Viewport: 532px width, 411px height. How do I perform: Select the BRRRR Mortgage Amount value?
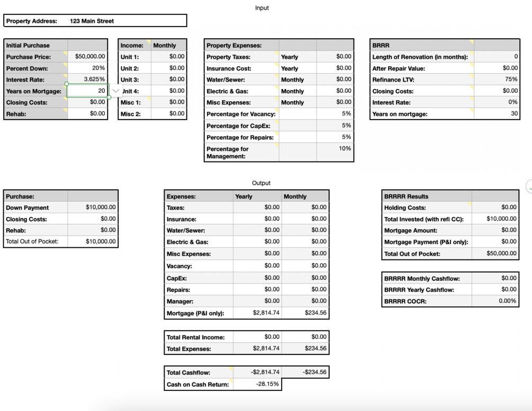click(495, 230)
